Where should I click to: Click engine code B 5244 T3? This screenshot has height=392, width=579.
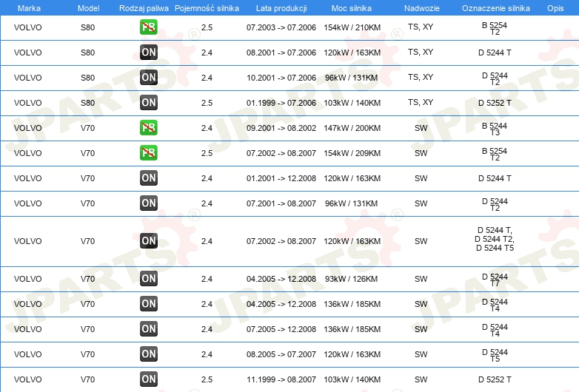(x=495, y=129)
